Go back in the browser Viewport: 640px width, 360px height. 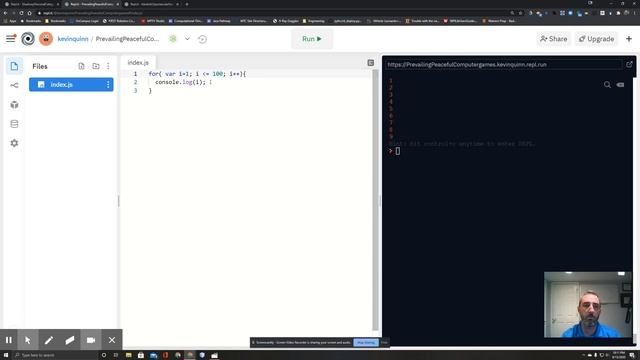coord(5,13)
